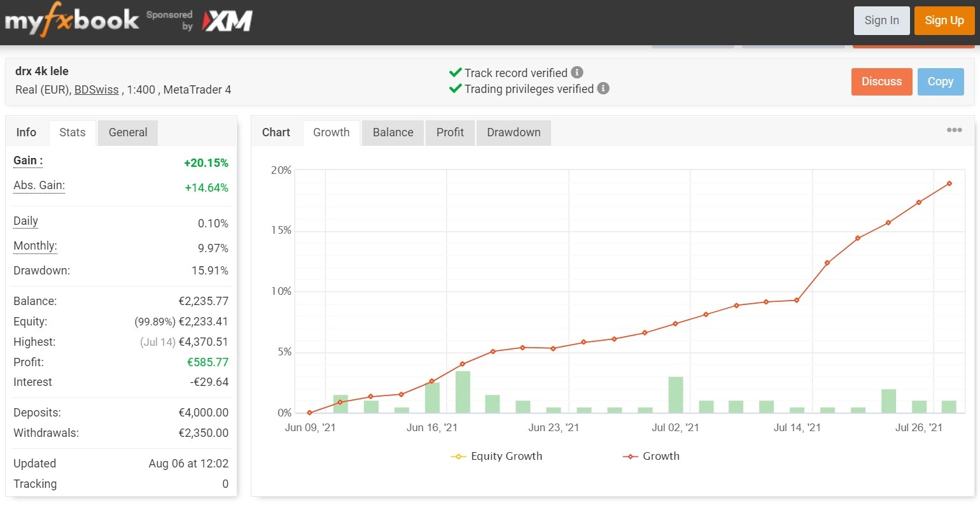Toggle Growth series in chart legend
This screenshot has height=505, width=980.
pyautogui.click(x=652, y=456)
